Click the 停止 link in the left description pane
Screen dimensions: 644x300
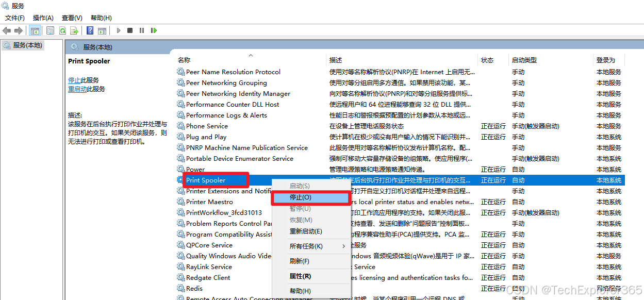point(74,80)
